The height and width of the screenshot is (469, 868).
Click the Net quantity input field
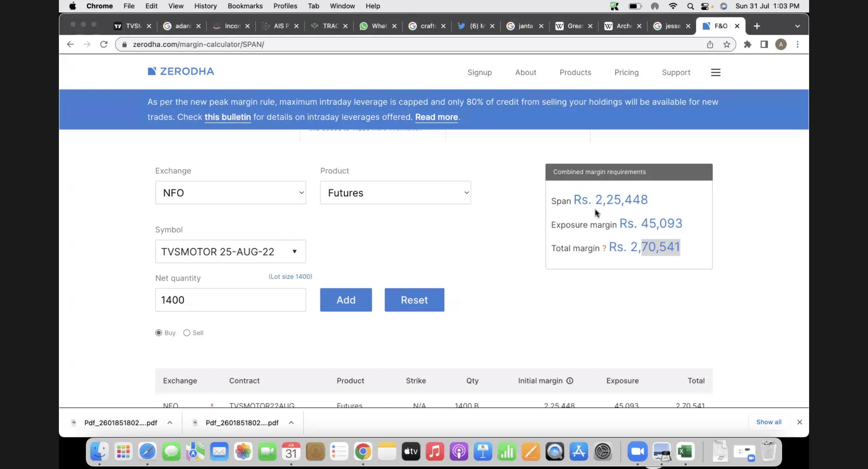pos(231,300)
